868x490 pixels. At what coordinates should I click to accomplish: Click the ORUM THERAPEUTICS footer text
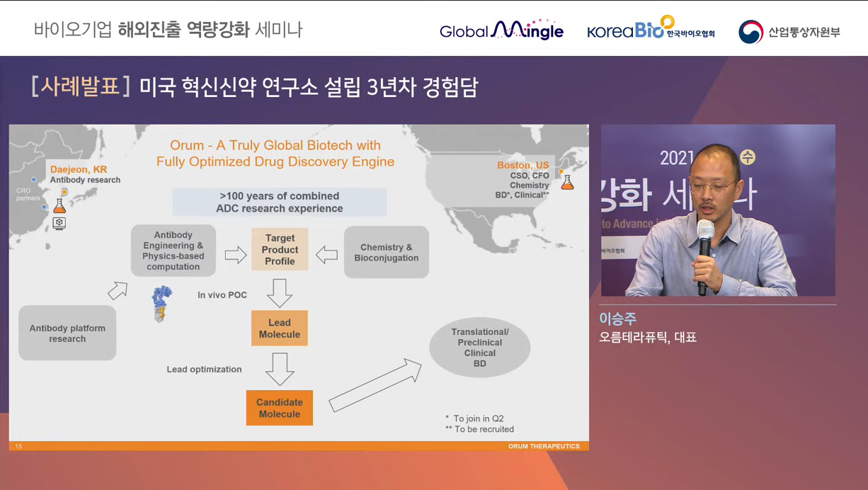[544, 446]
